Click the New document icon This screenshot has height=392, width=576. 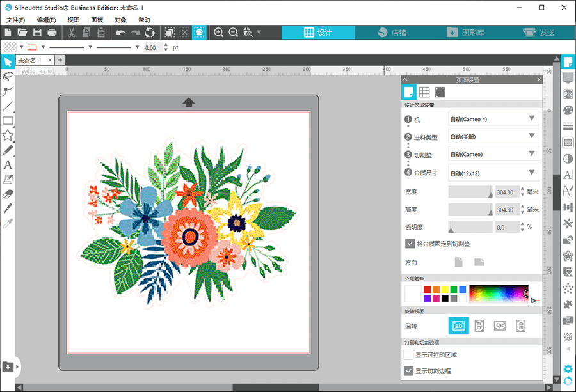point(8,33)
